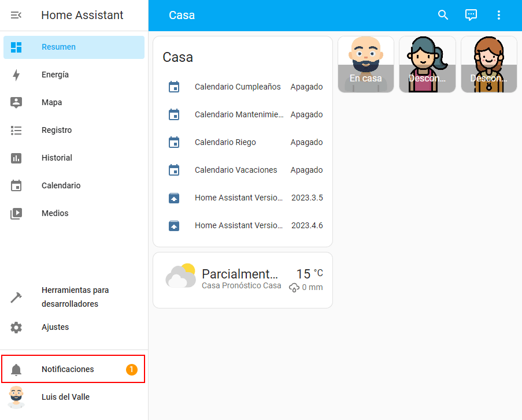Collapse the sidebar with the menu icon
Image resolution: width=522 pixels, height=420 pixels.
coord(16,15)
